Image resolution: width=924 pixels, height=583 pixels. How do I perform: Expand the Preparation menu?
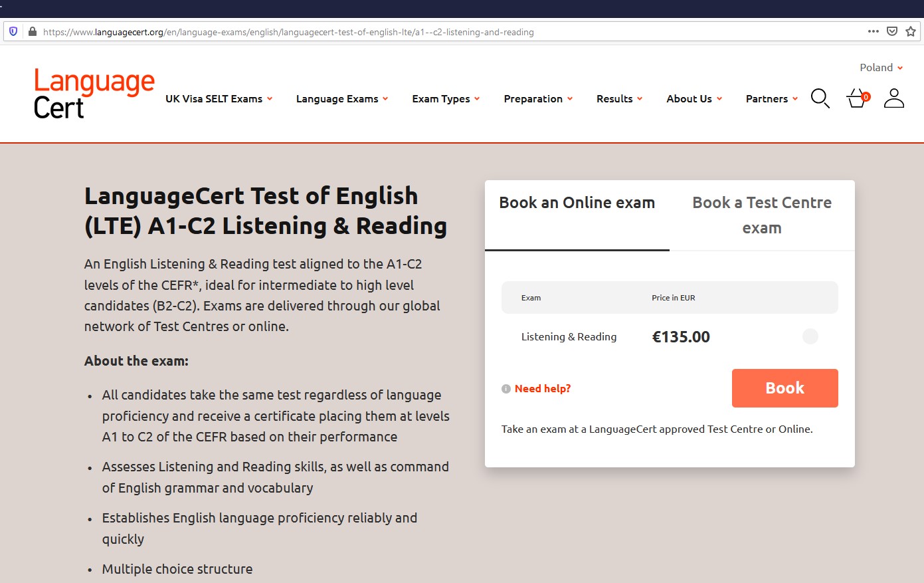click(x=538, y=98)
